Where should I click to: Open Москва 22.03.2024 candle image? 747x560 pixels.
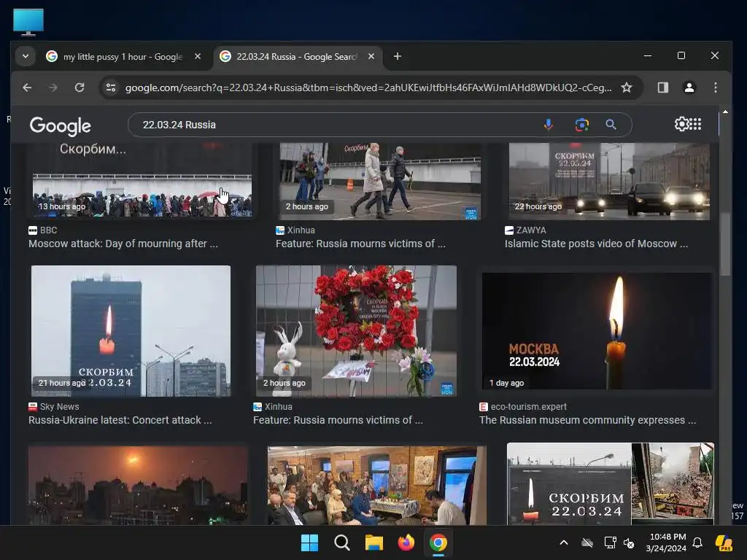(x=597, y=331)
